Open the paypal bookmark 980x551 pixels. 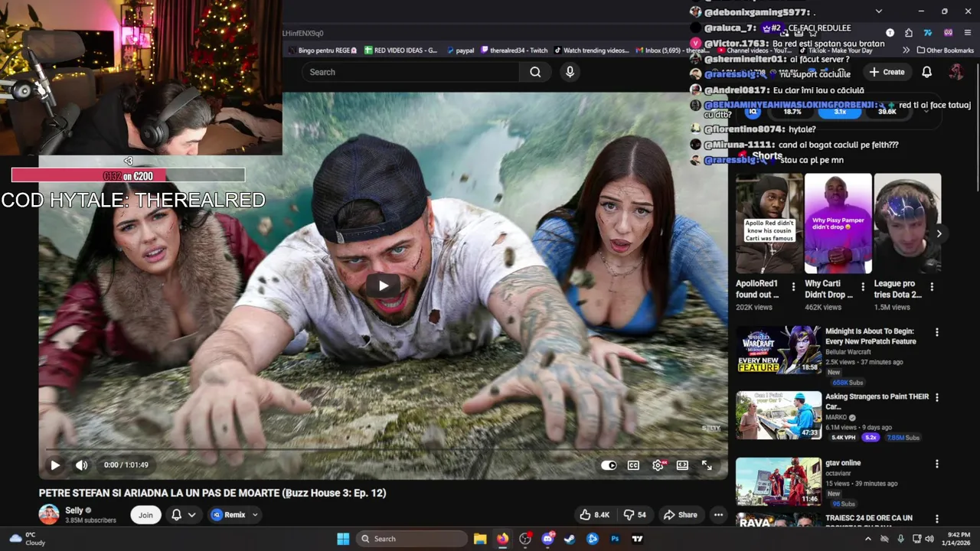point(459,51)
